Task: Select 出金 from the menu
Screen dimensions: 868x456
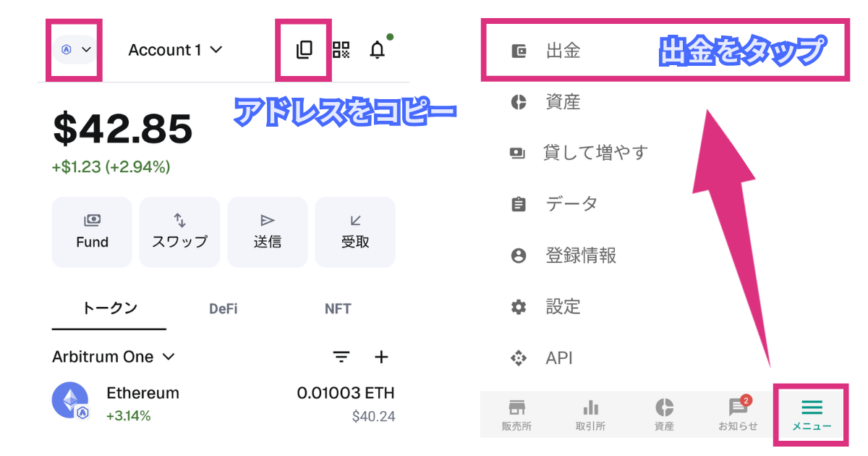Action: tap(563, 51)
